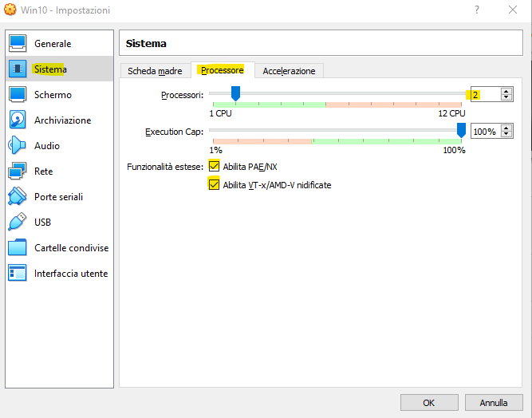Open the Archiviazione disk icon
This screenshot has width=532, height=418.
pos(18,120)
